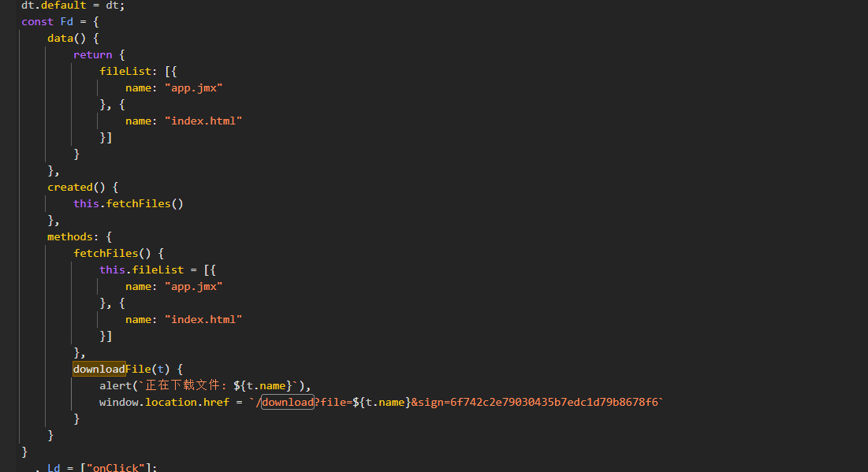Click this.fetchFiles() call inside created
This screenshot has height=472, width=868.
pyautogui.click(x=128, y=203)
